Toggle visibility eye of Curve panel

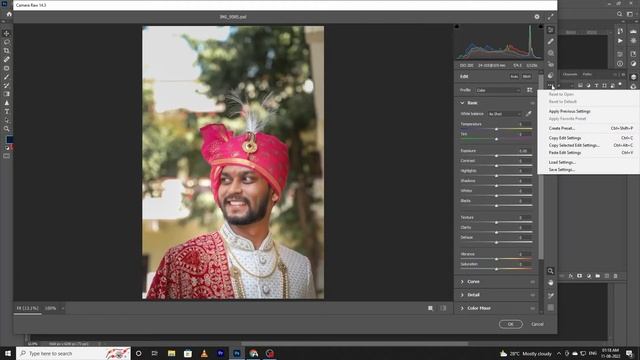[x=532, y=282]
